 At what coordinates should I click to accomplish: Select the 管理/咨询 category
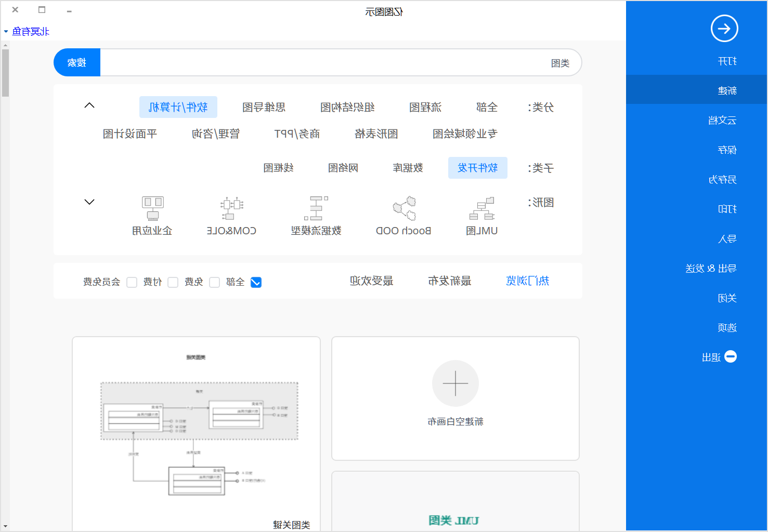click(x=216, y=134)
